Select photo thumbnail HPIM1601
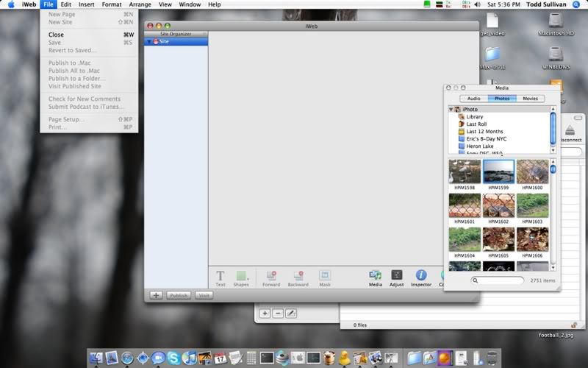 coord(465,205)
